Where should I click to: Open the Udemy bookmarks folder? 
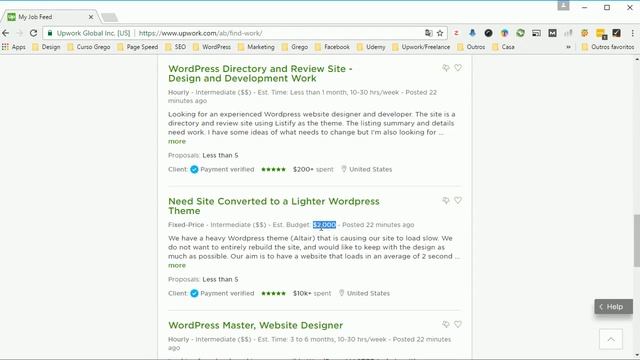click(x=371, y=47)
